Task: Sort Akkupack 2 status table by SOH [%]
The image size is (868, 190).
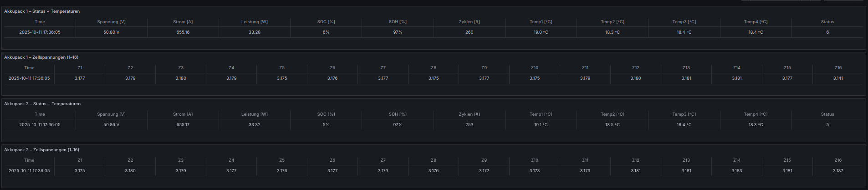Action: (398, 114)
